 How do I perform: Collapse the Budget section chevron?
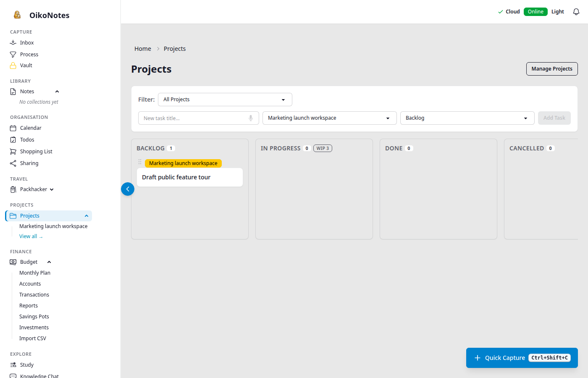(x=49, y=262)
